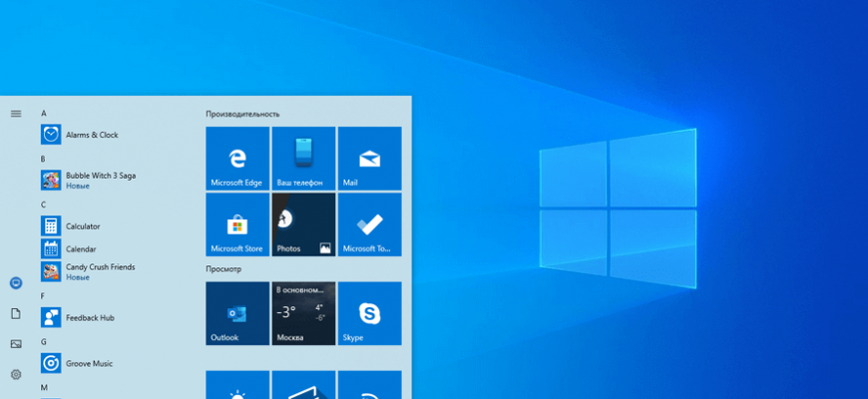Click the Производительность group header
This screenshot has width=868, height=399.
pyautogui.click(x=242, y=114)
